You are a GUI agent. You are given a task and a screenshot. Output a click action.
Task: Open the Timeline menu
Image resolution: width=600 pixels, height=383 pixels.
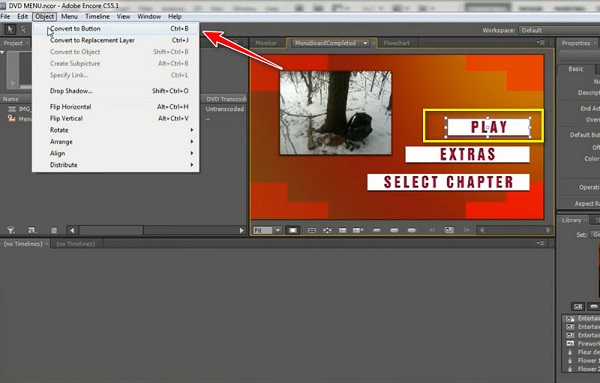(x=97, y=16)
